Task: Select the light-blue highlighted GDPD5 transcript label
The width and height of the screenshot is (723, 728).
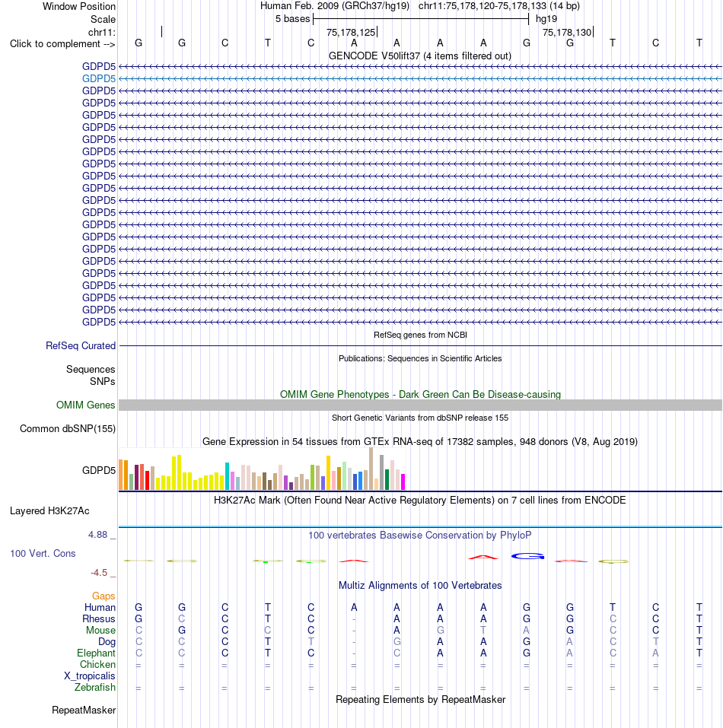Action: click(99, 78)
